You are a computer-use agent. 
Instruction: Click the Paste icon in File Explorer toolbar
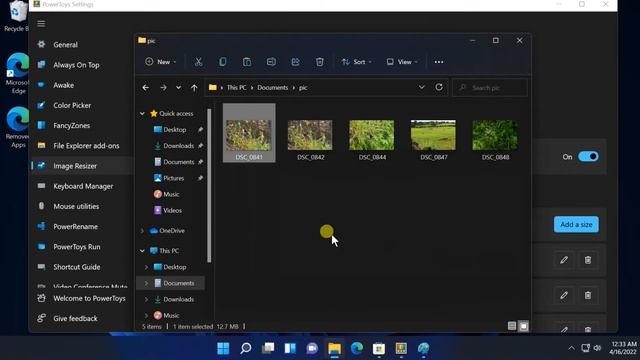(x=247, y=62)
